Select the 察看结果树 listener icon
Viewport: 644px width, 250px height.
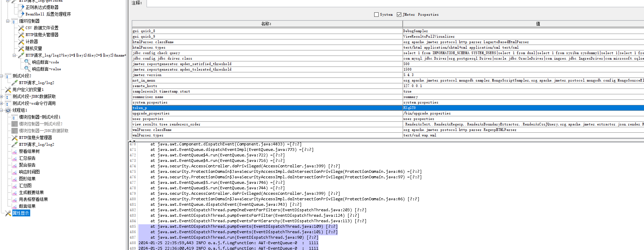[x=15, y=151]
